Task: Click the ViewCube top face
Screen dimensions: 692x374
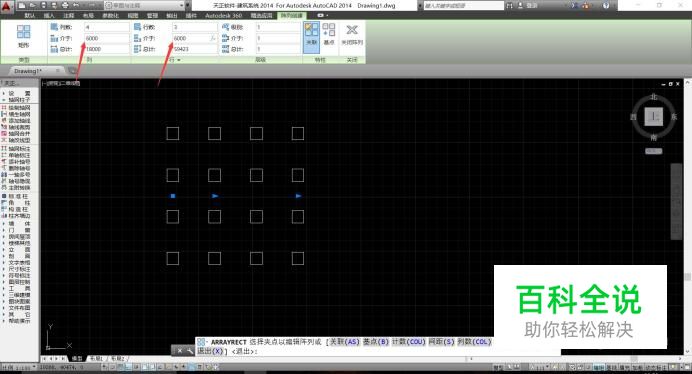Action: tap(653, 117)
